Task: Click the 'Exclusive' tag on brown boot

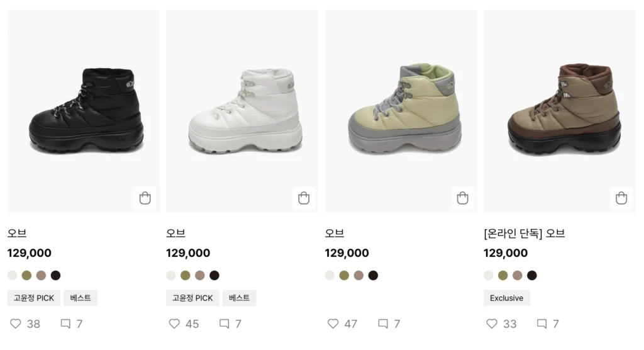Action: tap(506, 298)
